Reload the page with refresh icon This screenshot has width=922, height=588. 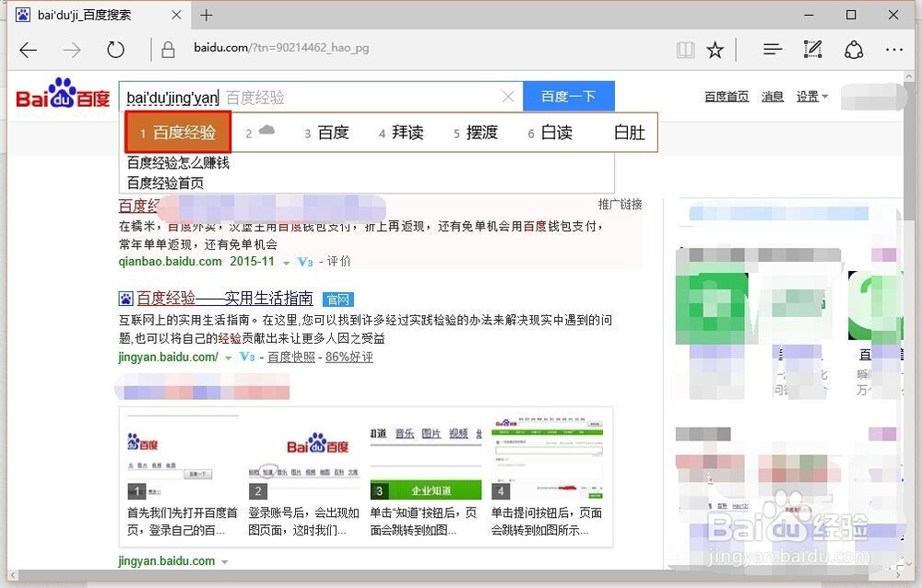(x=115, y=50)
